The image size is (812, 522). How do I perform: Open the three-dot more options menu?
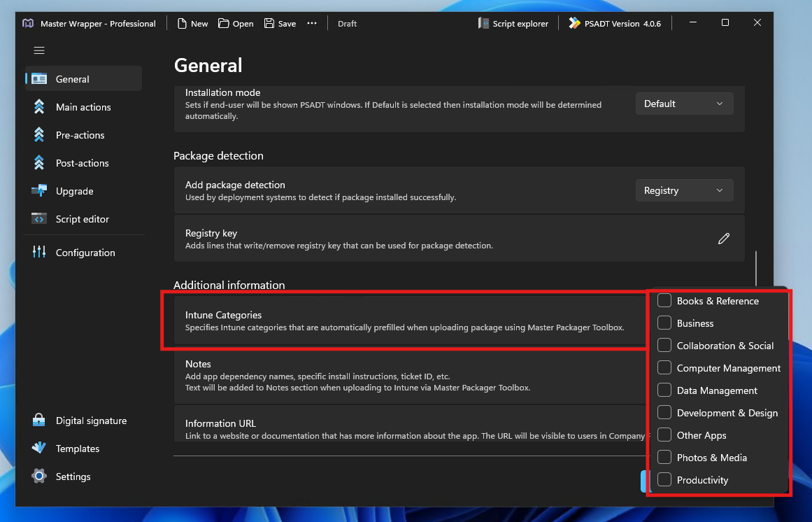point(312,23)
